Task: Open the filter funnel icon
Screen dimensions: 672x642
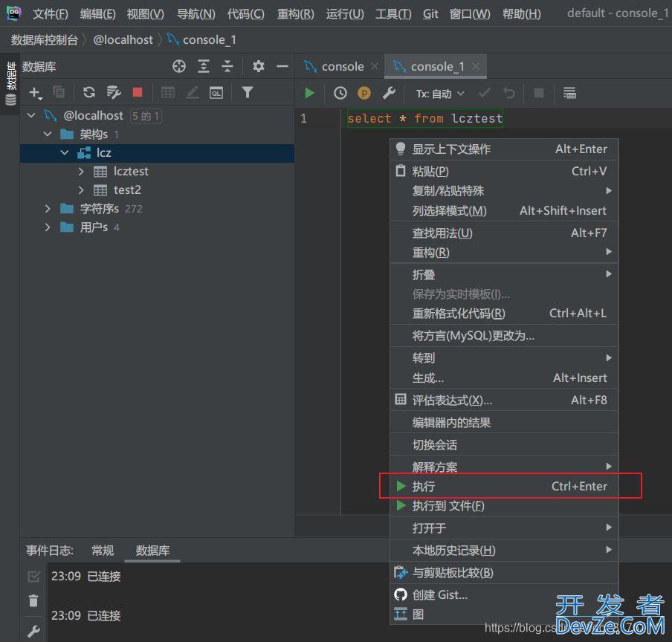Action: tap(248, 92)
